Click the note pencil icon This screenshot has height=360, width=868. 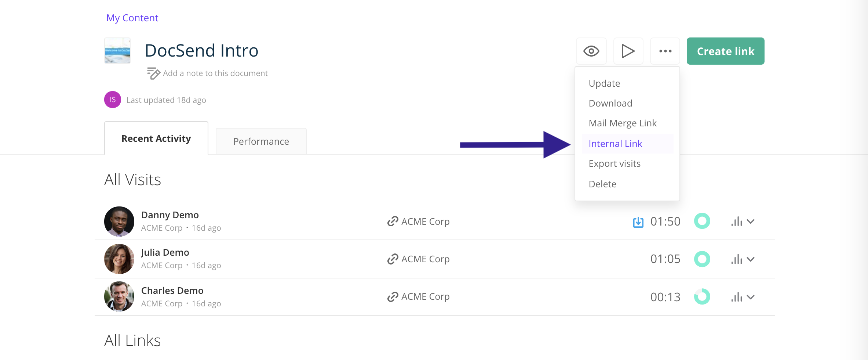[x=153, y=73]
